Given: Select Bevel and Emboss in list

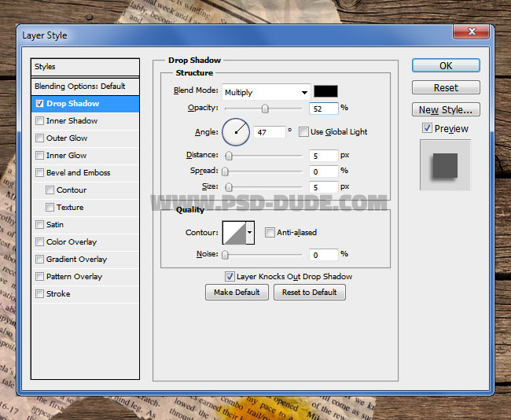Looking at the screenshot, I should (x=78, y=173).
